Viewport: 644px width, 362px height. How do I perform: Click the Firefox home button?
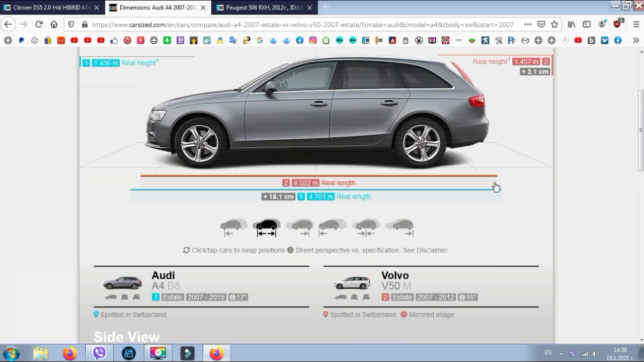(54, 24)
